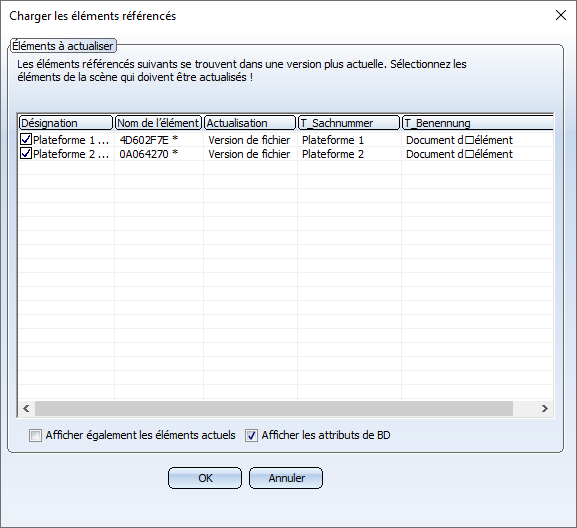
Task: Click the T_Sachnummer column header
Action: (x=349, y=123)
